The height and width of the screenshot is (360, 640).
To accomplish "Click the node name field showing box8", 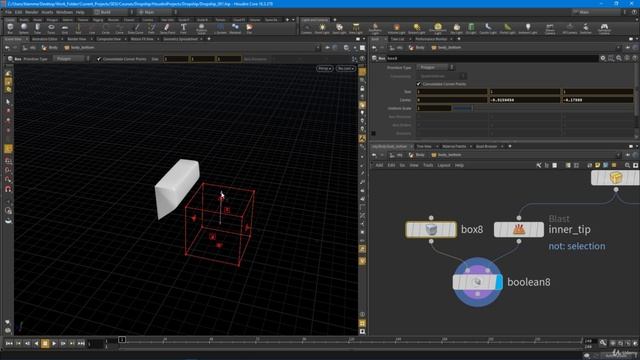I will [492, 58].
